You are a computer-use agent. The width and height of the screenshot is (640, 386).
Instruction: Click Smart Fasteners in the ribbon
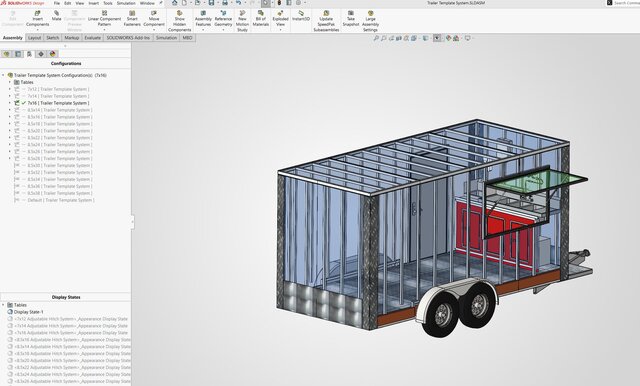click(132, 18)
